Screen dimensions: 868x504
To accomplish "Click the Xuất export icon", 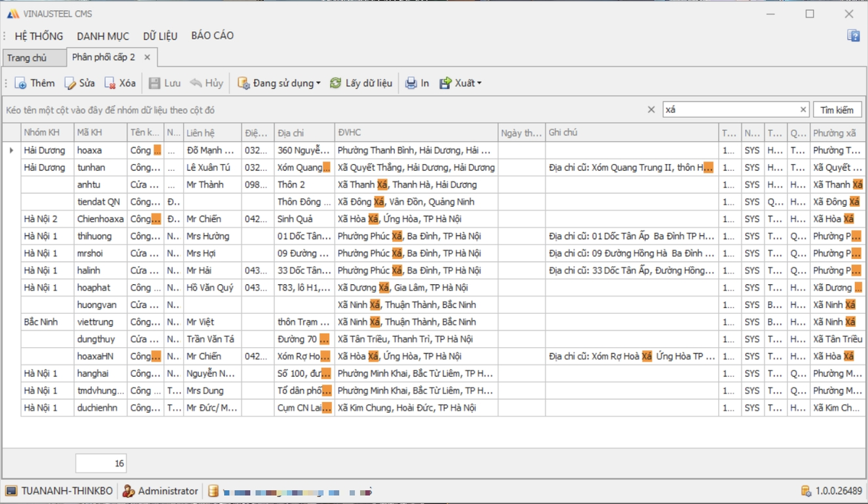I will coord(446,83).
